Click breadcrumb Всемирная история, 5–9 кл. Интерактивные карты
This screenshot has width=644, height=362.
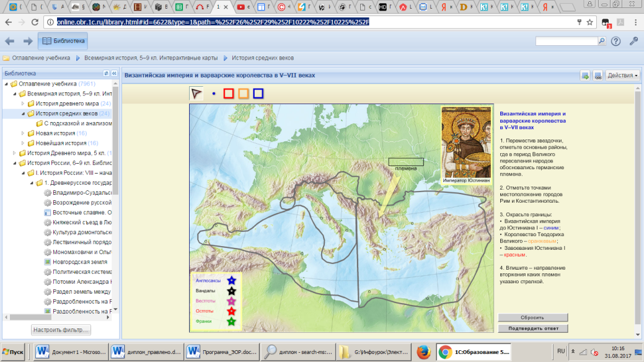point(151,58)
